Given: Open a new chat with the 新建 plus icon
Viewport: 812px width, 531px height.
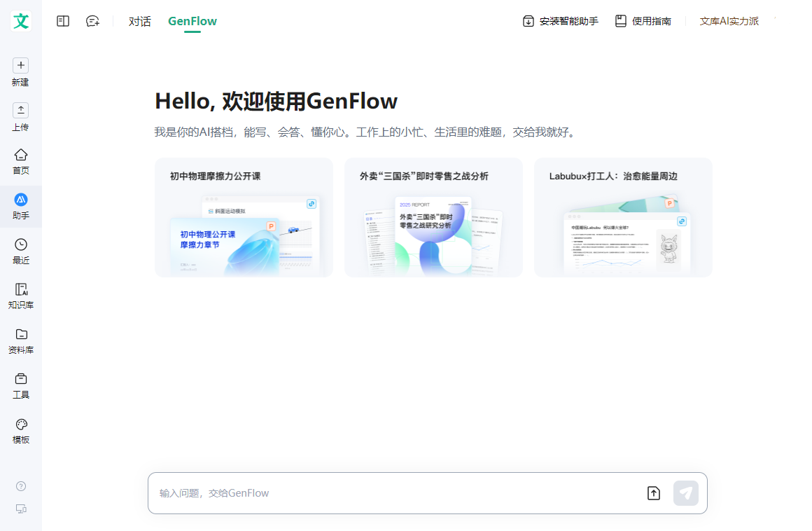Looking at the screenshot, I should 20,64.
